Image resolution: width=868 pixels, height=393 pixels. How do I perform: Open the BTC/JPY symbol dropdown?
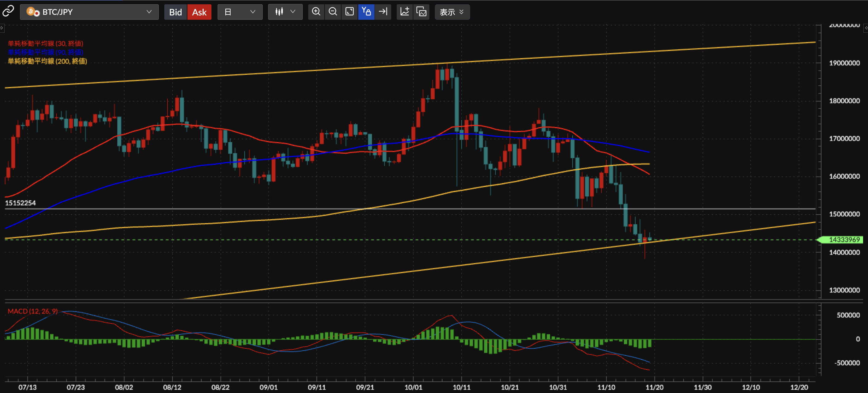click(89, 12)
